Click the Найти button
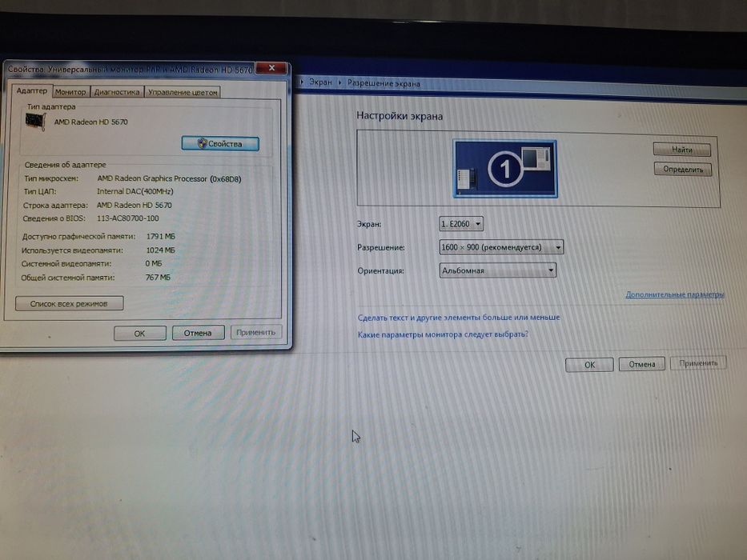 click(x=681, y=150)
